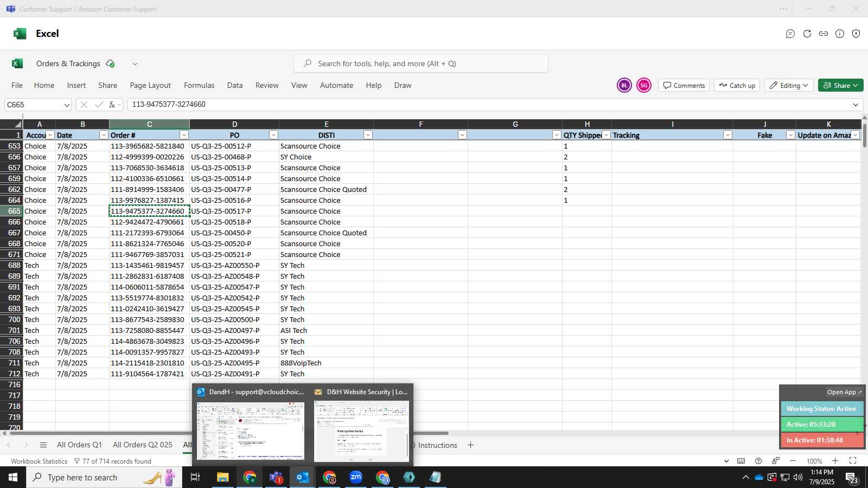Screen dimensions: 868x488
Task: Open the file name dropdown chevron
Action: coord(135,63)
